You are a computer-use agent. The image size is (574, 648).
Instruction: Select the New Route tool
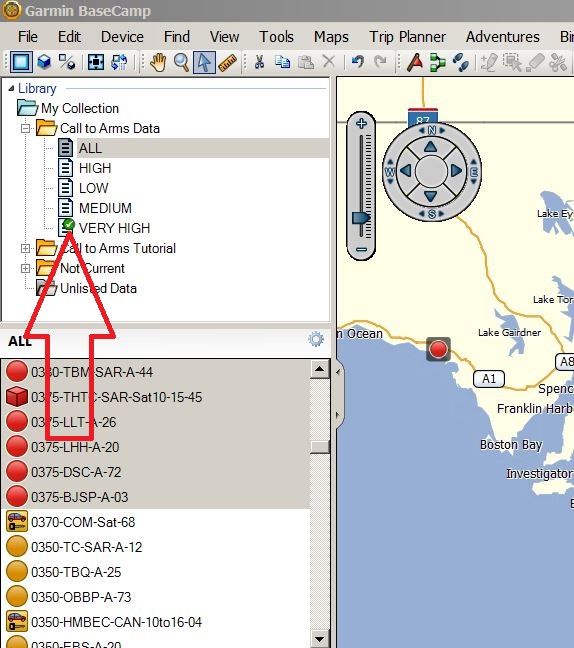[438, 62]
